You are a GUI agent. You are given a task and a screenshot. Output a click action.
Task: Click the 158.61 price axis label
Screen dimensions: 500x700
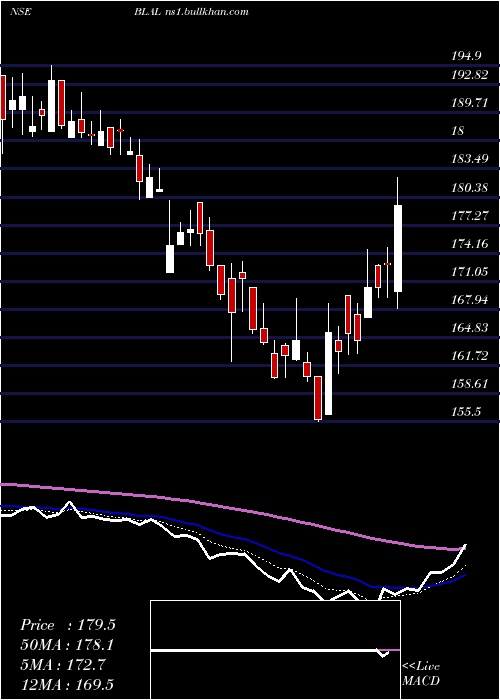[470, 384]
